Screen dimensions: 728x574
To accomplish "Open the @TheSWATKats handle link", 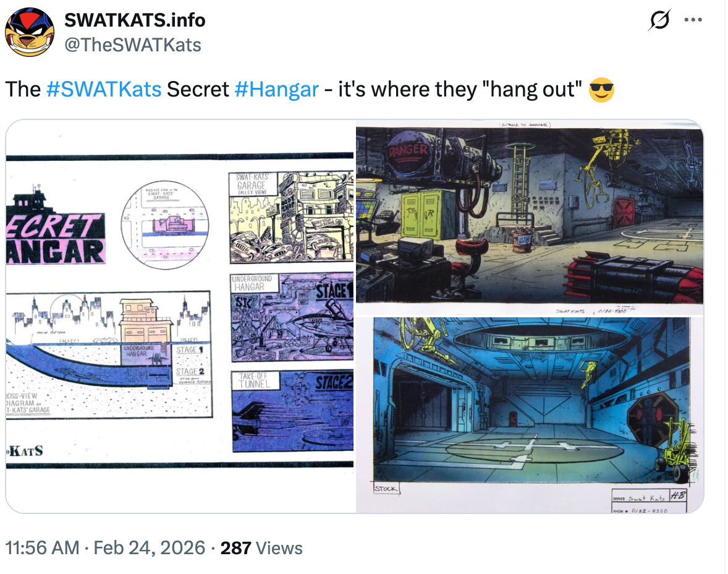I will click(133, 45).
